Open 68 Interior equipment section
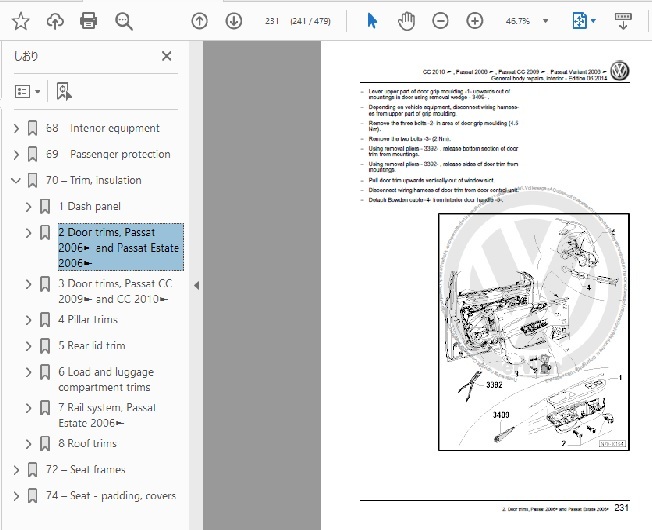 point(103,128)
